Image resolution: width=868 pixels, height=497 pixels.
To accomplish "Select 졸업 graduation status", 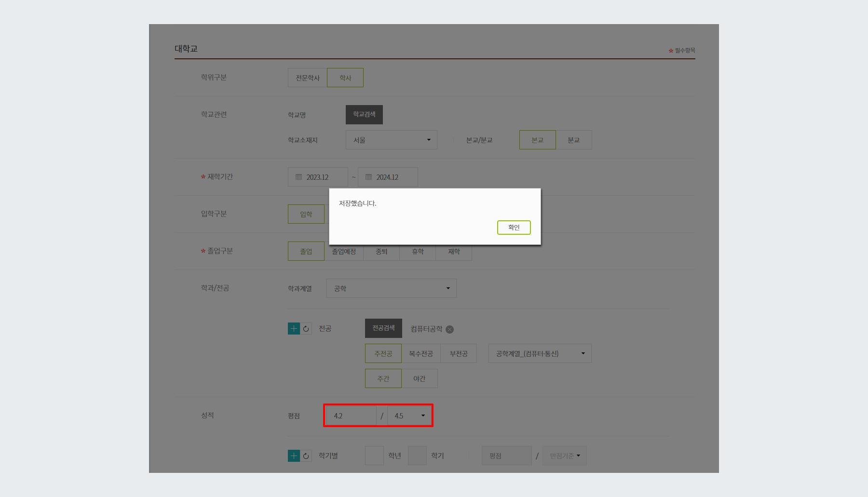I will click(x=306, y=251).
